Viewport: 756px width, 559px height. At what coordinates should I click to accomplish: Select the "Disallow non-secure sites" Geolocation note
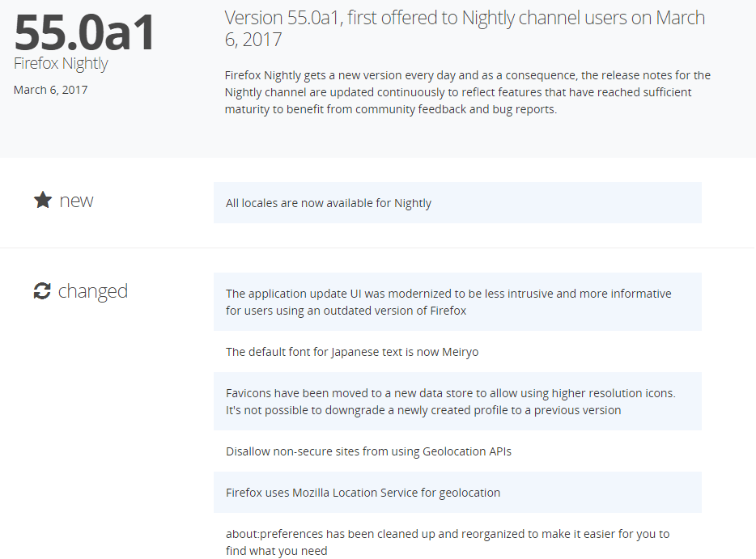(368, 451)
